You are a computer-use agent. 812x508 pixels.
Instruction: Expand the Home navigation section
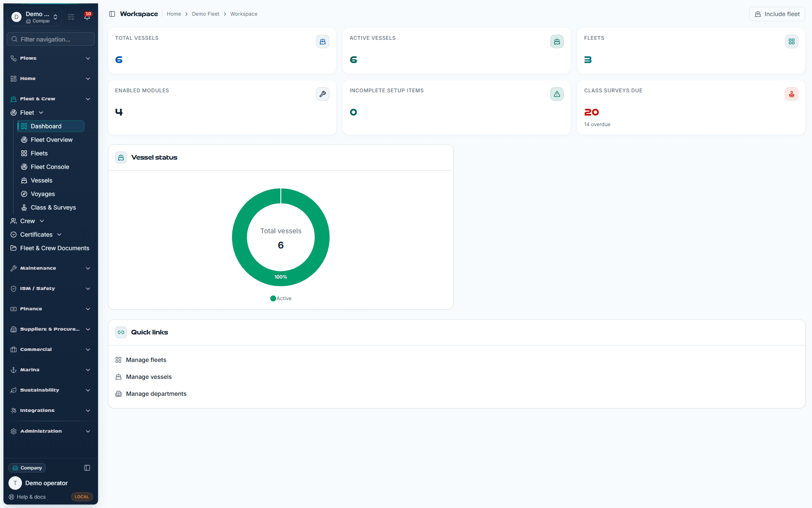coord(51,79)
